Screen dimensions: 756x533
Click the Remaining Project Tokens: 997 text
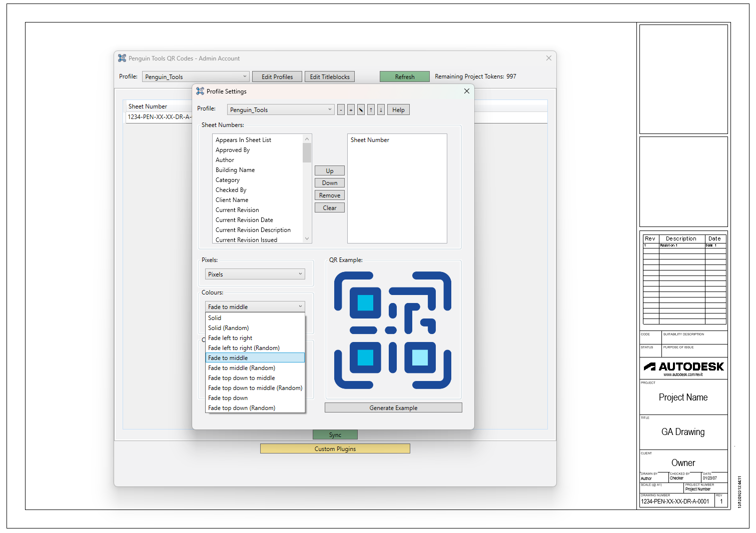point(475,76)
